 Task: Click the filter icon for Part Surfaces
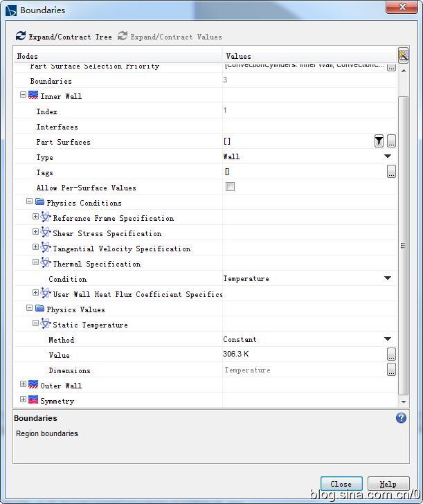pos(379,141)
